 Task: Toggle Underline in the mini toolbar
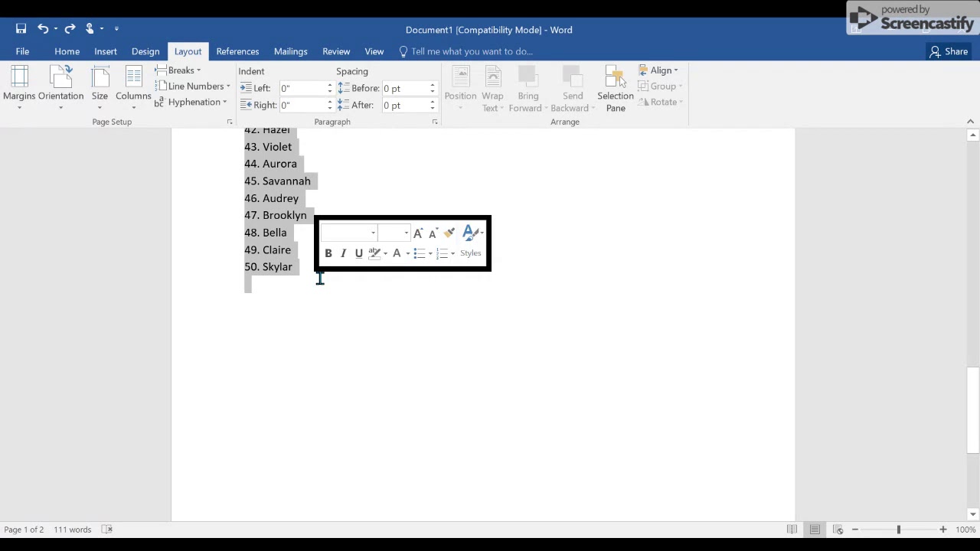coord(358,253)
